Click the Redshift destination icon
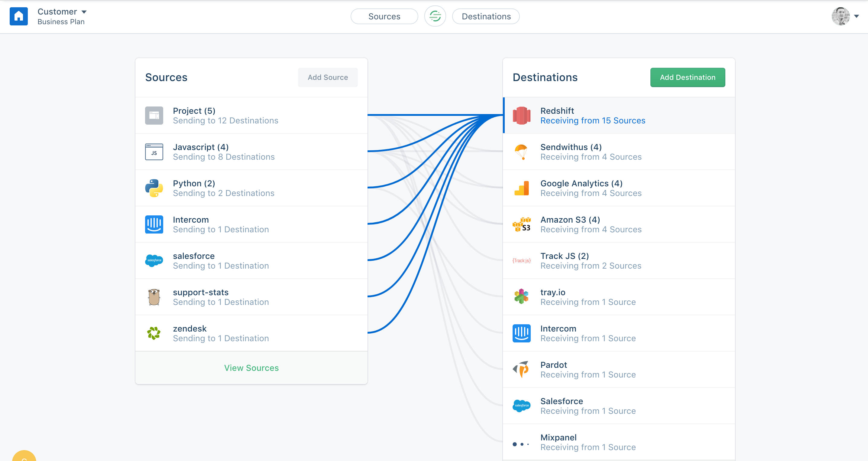The image size is (868, 461). (x=522, y=115)
